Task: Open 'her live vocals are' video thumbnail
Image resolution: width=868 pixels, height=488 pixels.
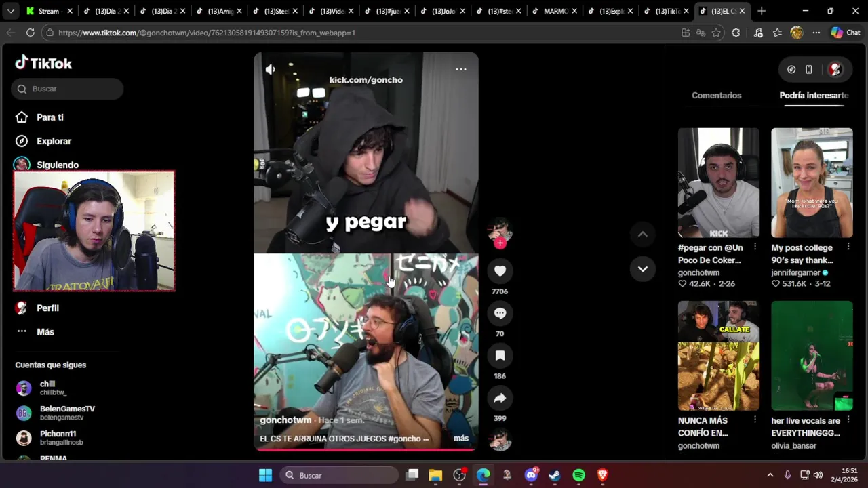Action: click(812, 356)
